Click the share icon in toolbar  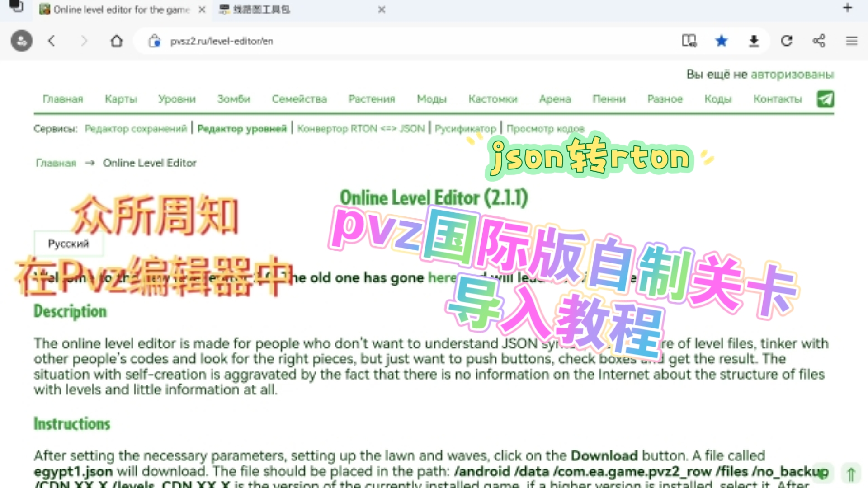(x=819, y=41)
